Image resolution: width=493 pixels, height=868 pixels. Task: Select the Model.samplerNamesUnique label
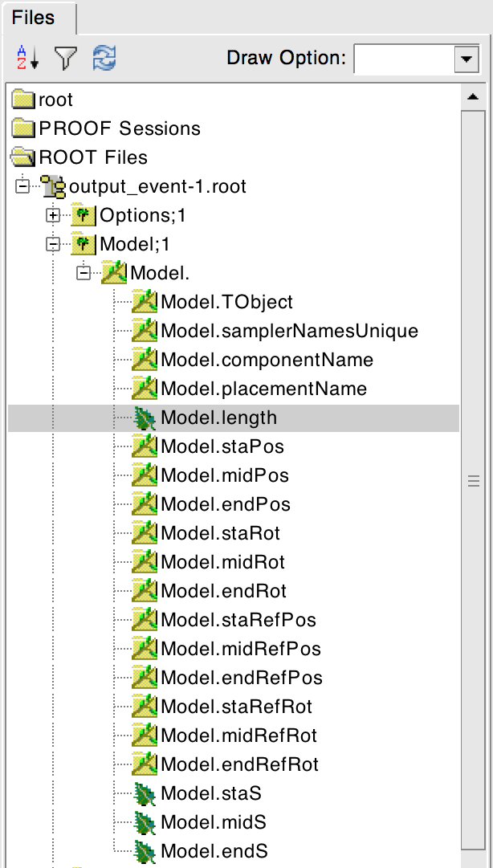coord(289,331)
